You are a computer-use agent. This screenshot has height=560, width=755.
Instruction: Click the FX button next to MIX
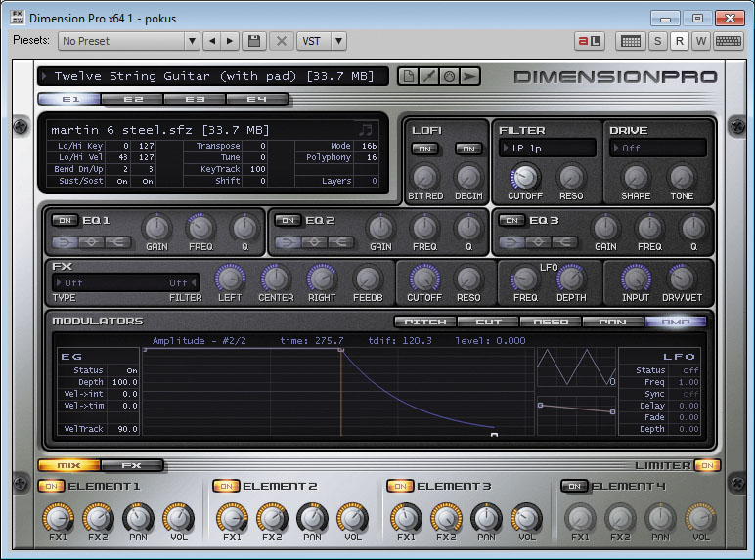click(131, 465)
